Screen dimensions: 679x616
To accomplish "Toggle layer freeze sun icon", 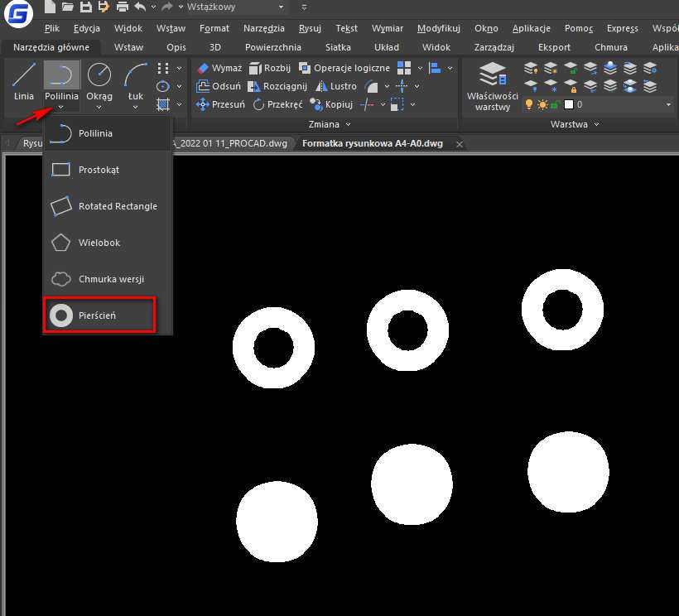I will tap(542, 104).
